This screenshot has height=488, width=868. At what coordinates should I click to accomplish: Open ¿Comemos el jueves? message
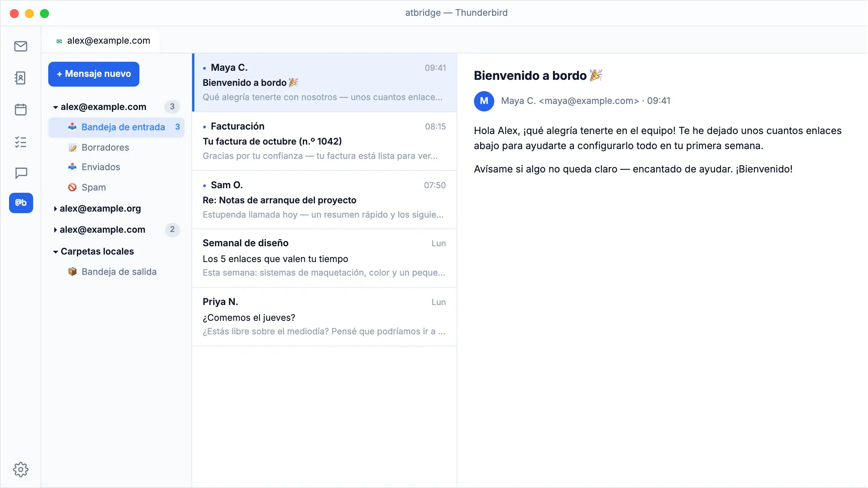point(325,317)
